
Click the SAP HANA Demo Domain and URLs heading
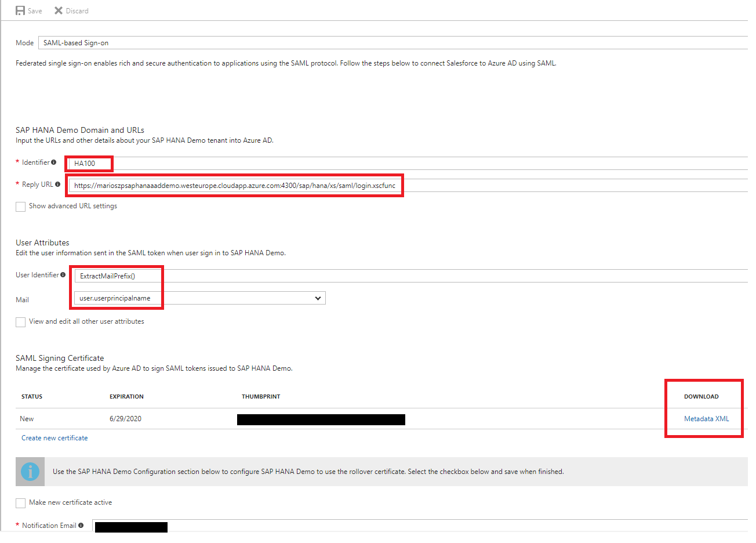(x=80, y=130)
